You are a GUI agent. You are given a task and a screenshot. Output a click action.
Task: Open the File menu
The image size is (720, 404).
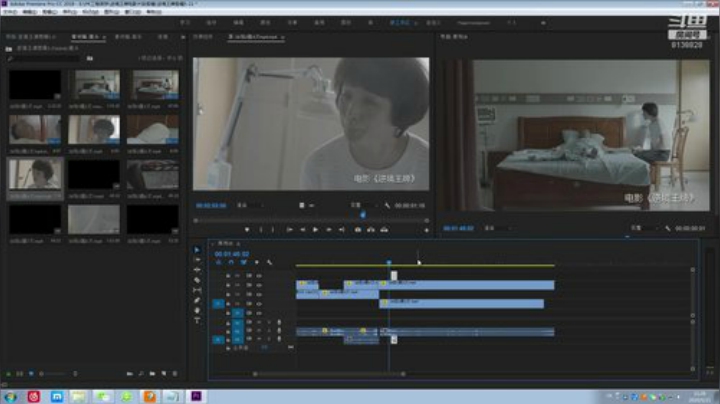point(10,11)
